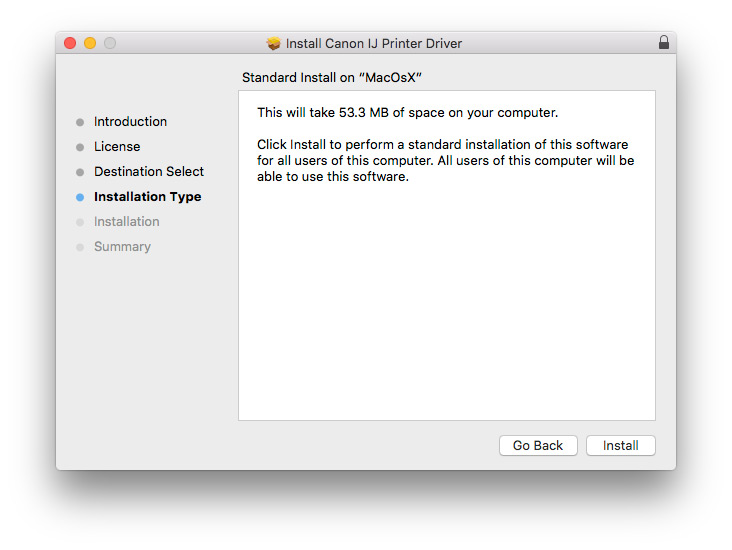Click the paragraph starting "Click Install to perform"
The image size is (732, 550).
click(445, 161)
